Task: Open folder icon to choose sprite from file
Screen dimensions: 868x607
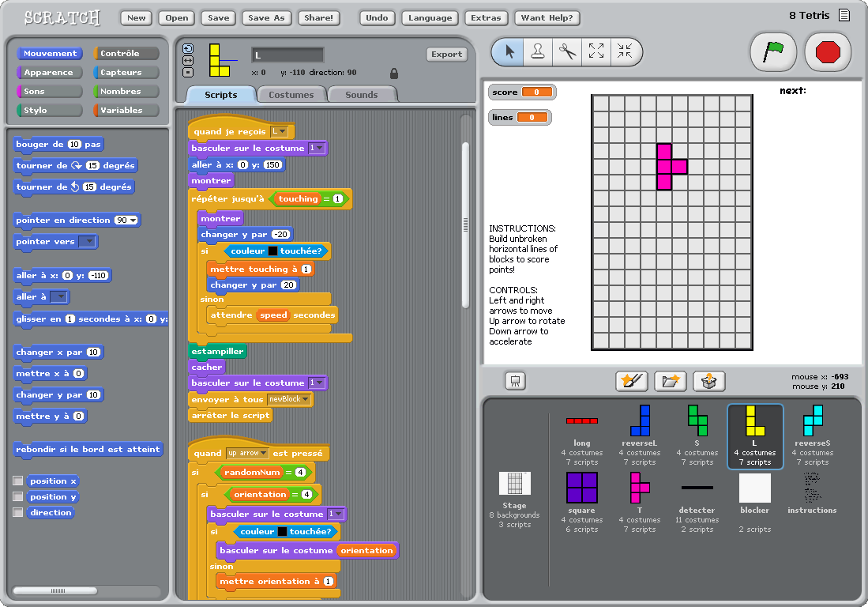Action: tap(670, 381)
